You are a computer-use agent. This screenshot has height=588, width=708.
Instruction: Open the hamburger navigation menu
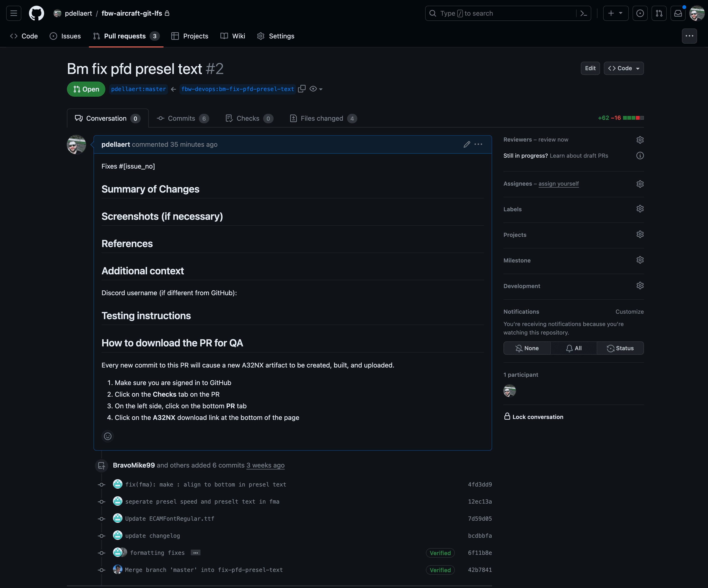14,14
